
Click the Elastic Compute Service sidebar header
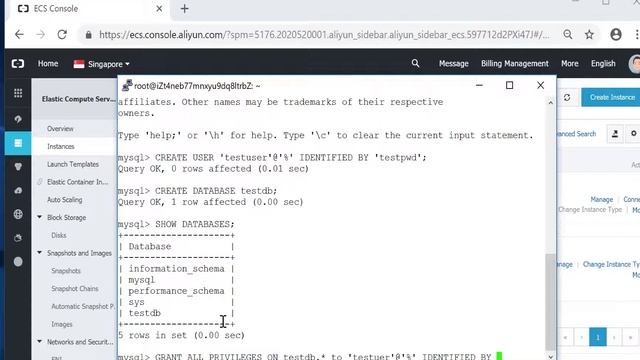tap(78, 99)
